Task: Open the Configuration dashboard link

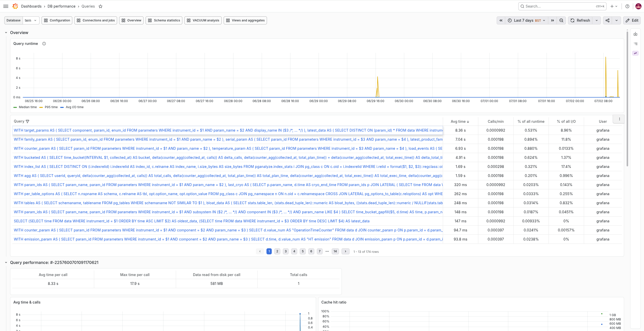Action: (x=57, y=20)
